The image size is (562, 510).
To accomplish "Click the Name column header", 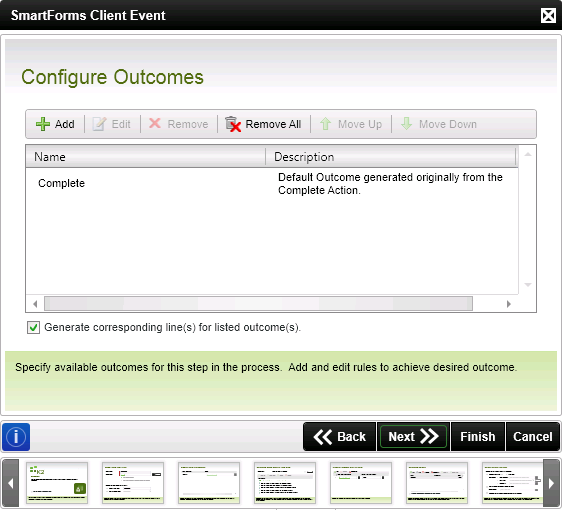I will tap(146, 157).
